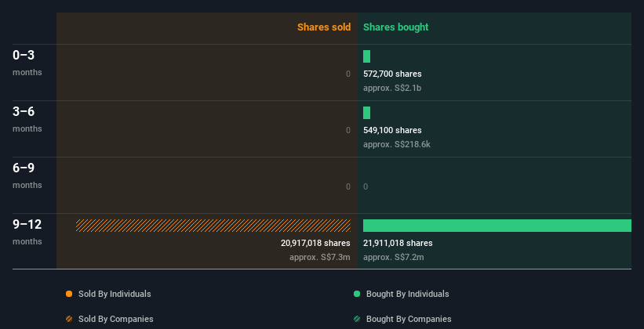644x329 pixels.
Task: Click the hatched Bought By Companies legend icon
Action: 357,319
